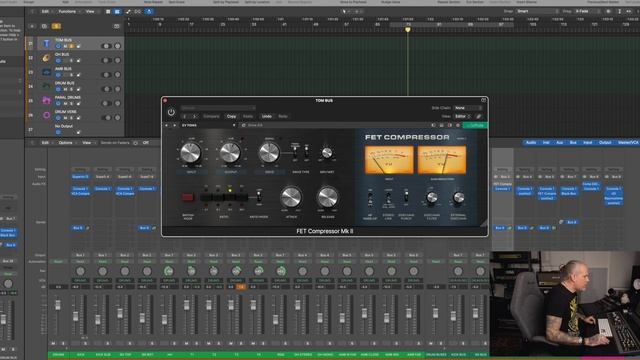Toggle on/off switch of PARAL DRUMS track

tap(106, 103)
